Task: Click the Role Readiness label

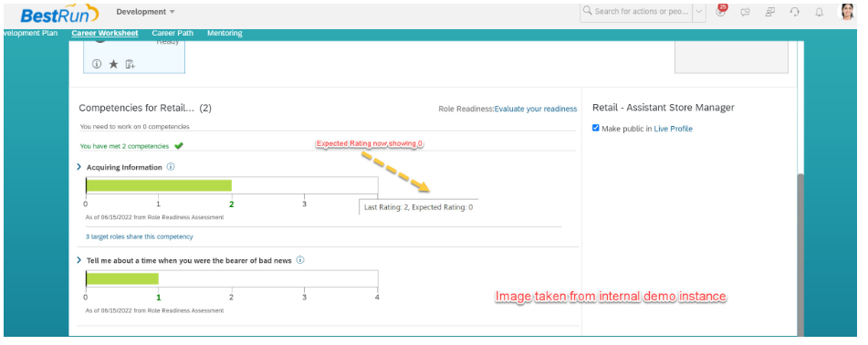Action: point(466,109)
